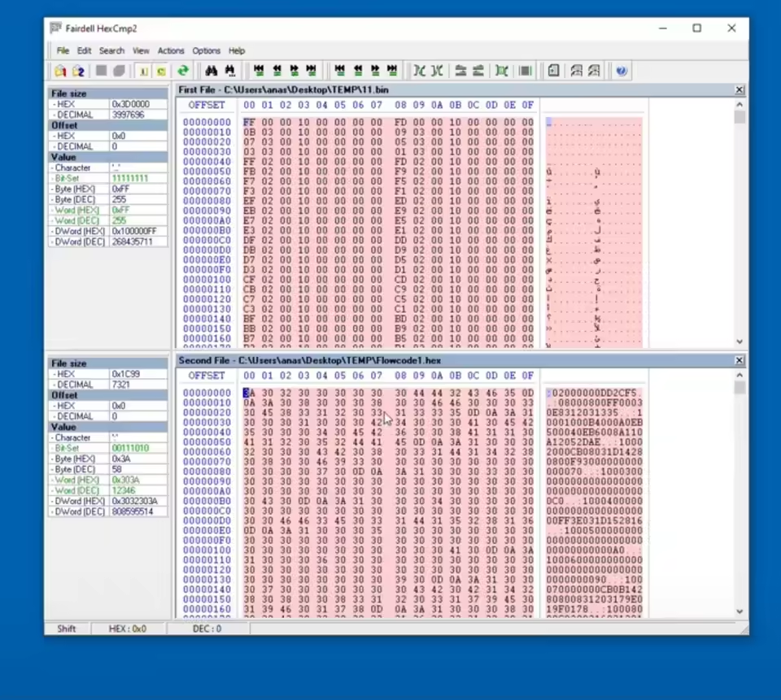The width and height of the screenshot is (781, 700).
Task: Close the First File pane
Action: pyautogui.click(x=739, y=89)
